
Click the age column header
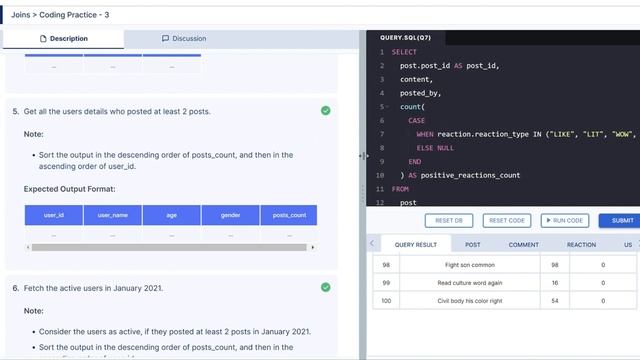tap(171, 215)
